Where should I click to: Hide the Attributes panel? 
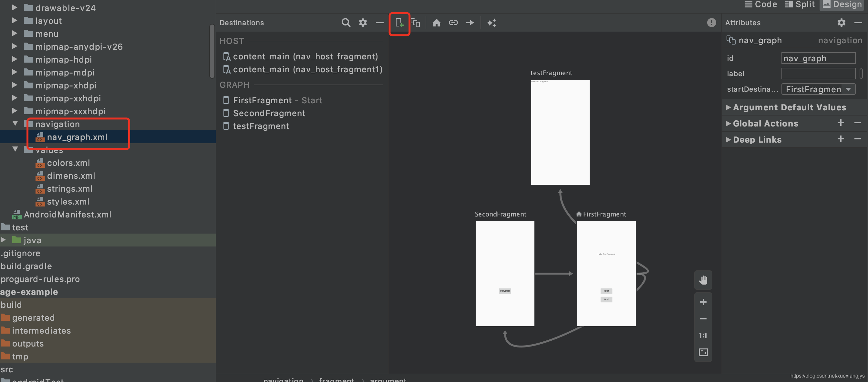pyautogui.click(x=858, y=23)
